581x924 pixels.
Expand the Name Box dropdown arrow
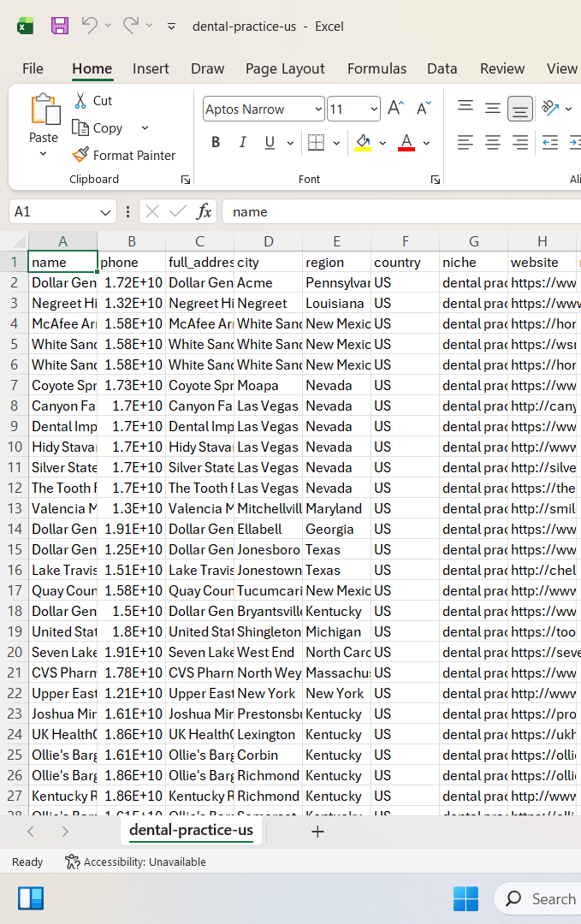(x=105, y=212)
